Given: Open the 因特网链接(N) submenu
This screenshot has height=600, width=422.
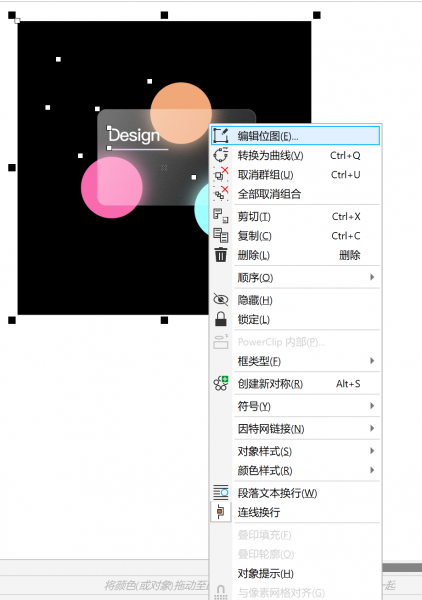Looking at the screenshot, I should point(295,429).
